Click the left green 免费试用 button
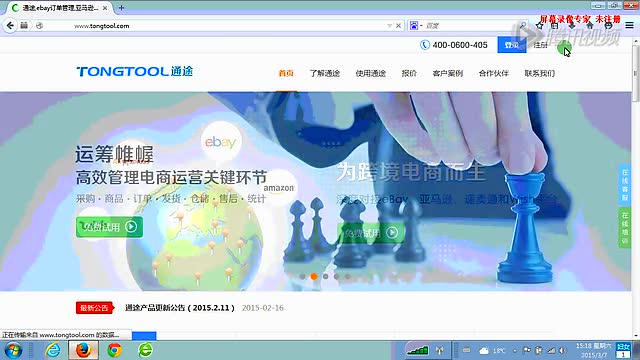Screen dimensions: 640x360 tap(109, 227)
